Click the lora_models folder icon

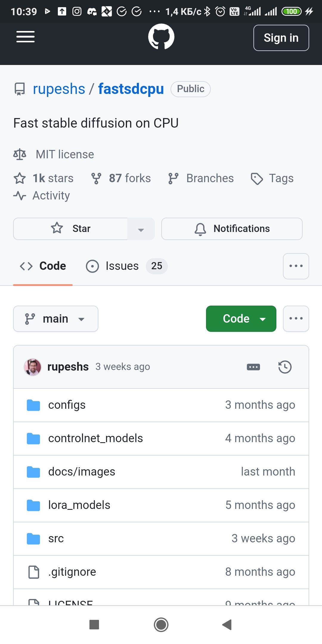coord(33,505)
